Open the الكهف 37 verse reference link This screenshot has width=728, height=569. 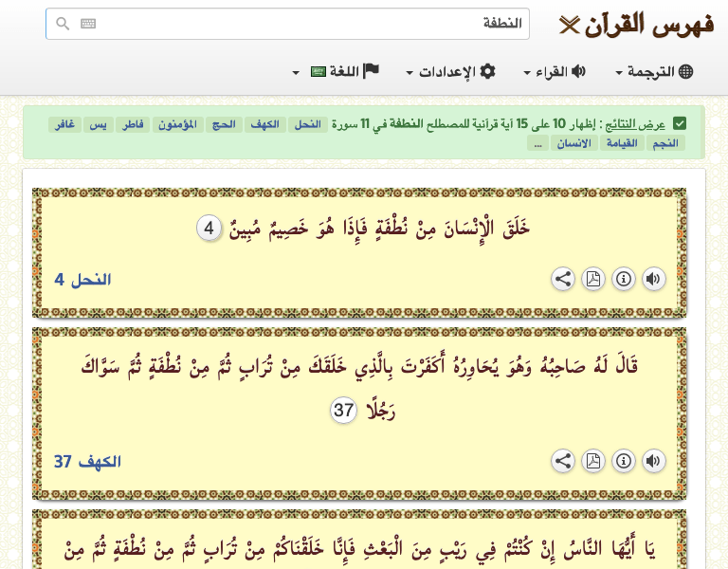coord(87,462)
